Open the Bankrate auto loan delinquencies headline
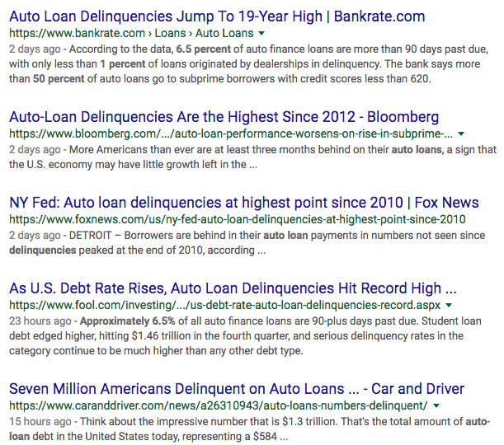504x445 pixels. click(x=217, y=16)
